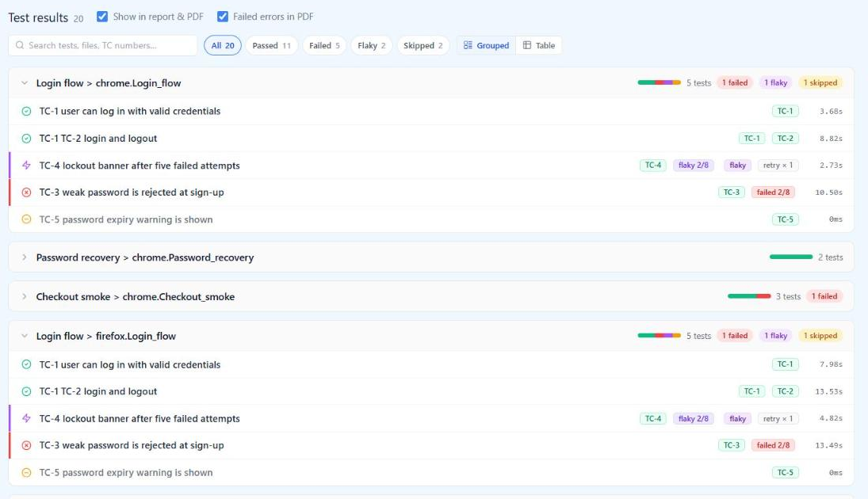Click skipped icon in chrome TC-5 row
The height and width of the screenshot is (499, 868).
point(26,219)
